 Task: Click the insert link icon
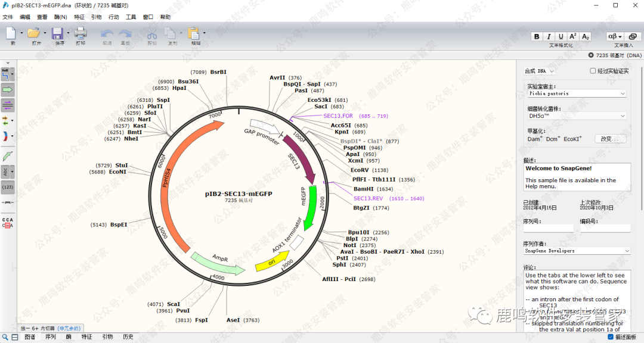[633, 37]
